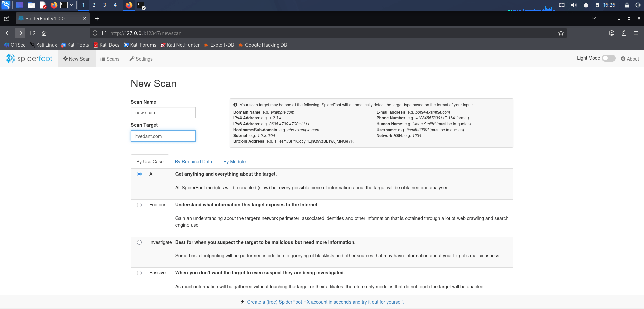644x309 pixels.
Task: Open the recent browsing view icon
Action: coord(7,19)
